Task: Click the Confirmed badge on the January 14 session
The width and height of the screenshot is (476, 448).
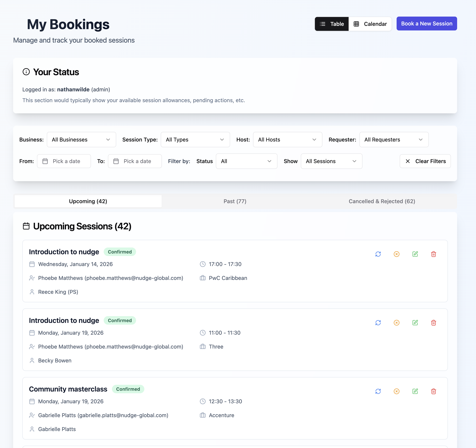Action: [120, 252]
